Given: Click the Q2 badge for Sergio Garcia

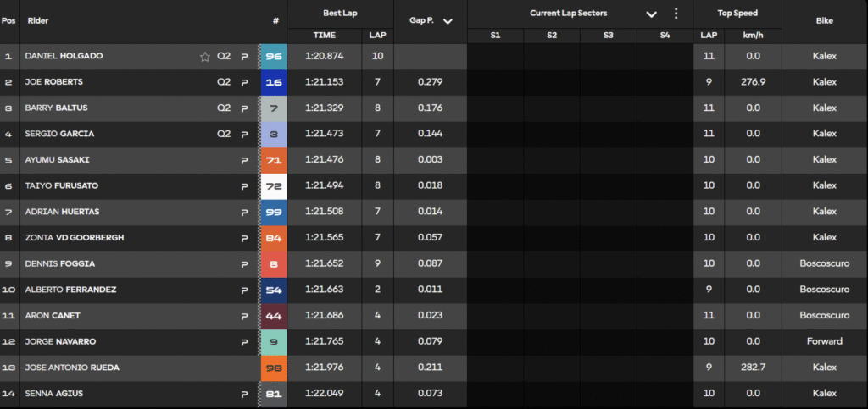Looking at the screenshot, I should pyautogui.click(x=224, y=134).
